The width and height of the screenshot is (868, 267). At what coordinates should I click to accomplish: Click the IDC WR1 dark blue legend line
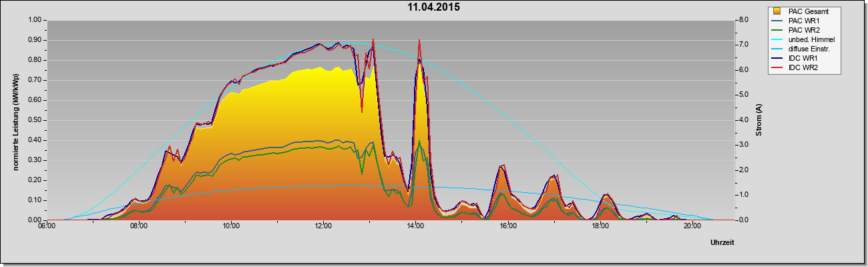[778, 59]
